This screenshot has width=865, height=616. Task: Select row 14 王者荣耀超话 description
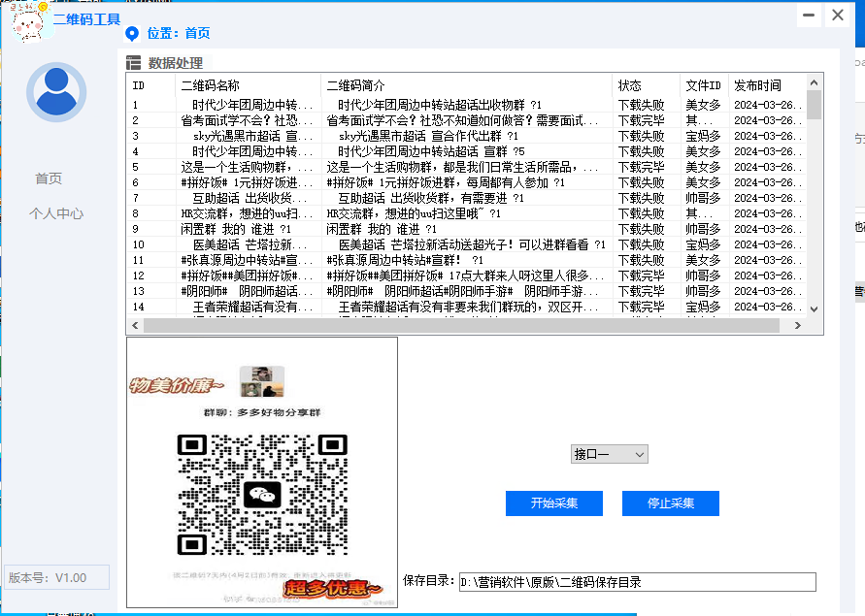coord(468,307)
